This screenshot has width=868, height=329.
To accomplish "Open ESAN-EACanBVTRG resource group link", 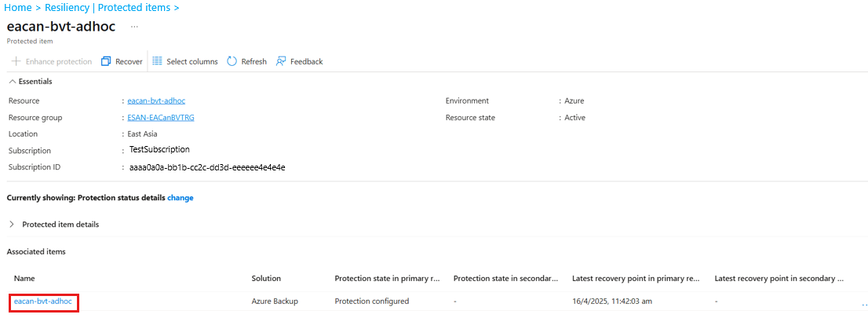I will (160, 117).
